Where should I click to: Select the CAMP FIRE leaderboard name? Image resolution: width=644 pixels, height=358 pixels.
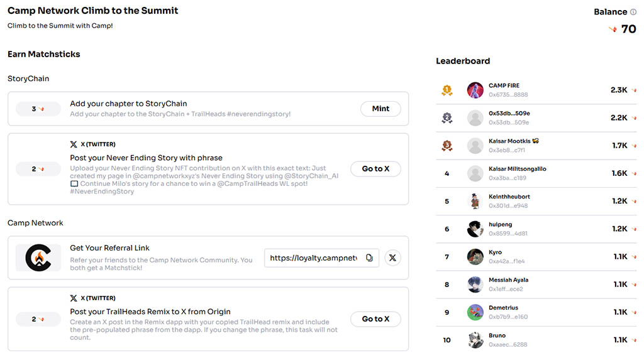pos(504,85)
